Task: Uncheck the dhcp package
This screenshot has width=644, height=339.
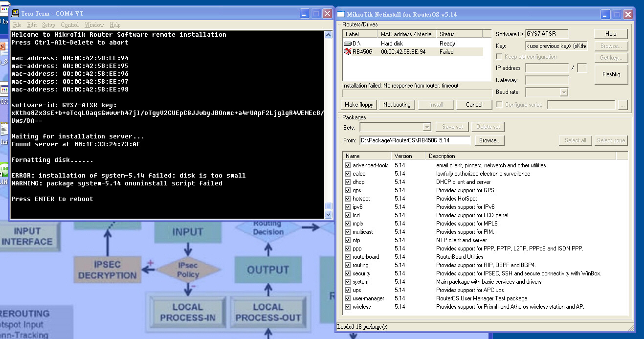Action: (x=348, y=182)
